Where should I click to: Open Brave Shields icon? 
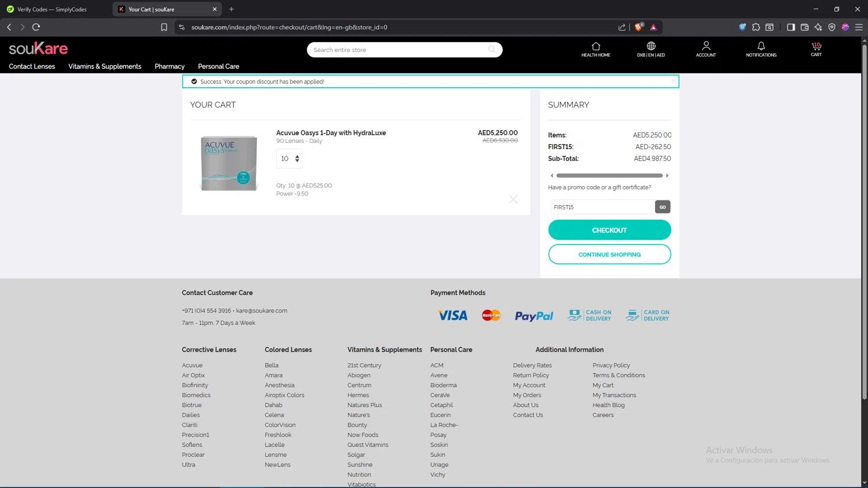pyautogui.click(x=639, y=27)
